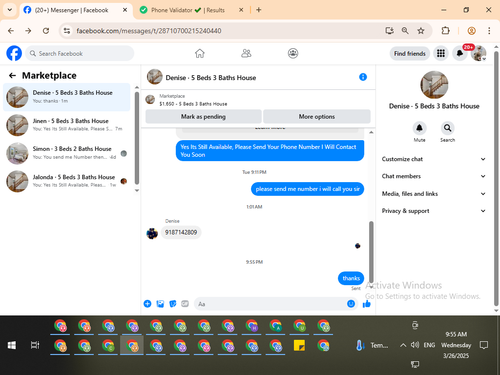
Task: Open the emoji picker in message box
Action: (x=351, y=304)
